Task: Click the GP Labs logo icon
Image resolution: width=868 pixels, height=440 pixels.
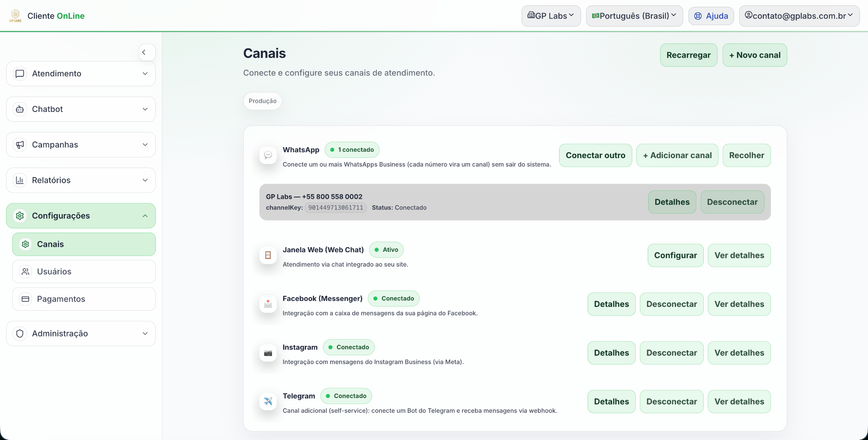Action: [x=15, y=16]
